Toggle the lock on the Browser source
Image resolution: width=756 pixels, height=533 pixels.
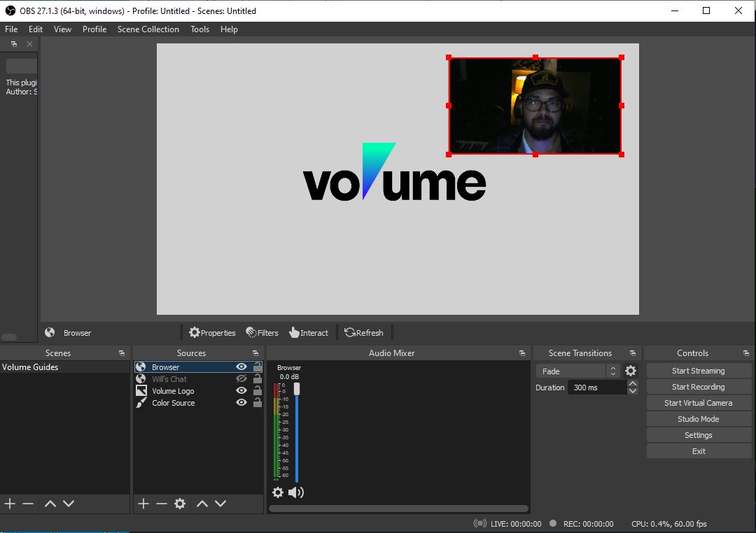point(258,367)
